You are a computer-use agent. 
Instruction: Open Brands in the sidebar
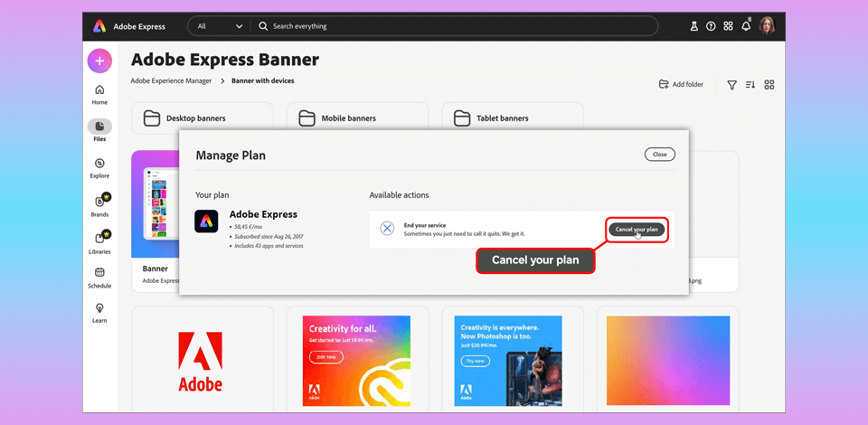(x=99, y=206)
